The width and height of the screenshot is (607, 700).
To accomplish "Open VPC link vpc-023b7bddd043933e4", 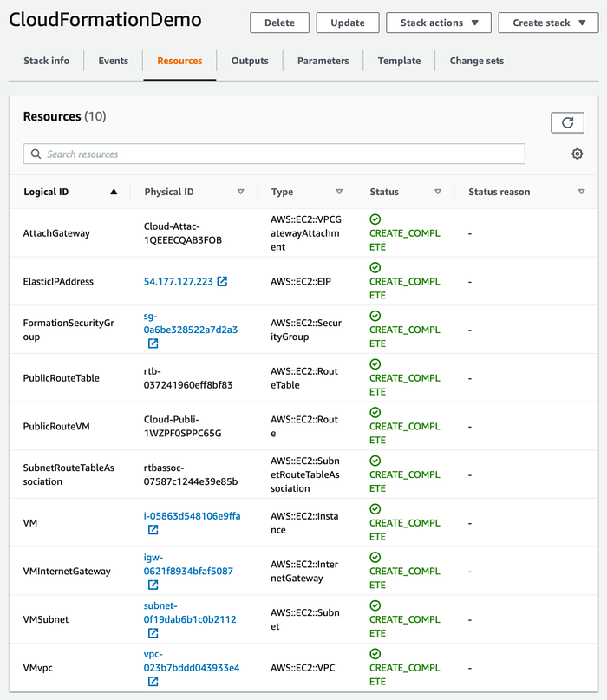I will coord(192,661).
